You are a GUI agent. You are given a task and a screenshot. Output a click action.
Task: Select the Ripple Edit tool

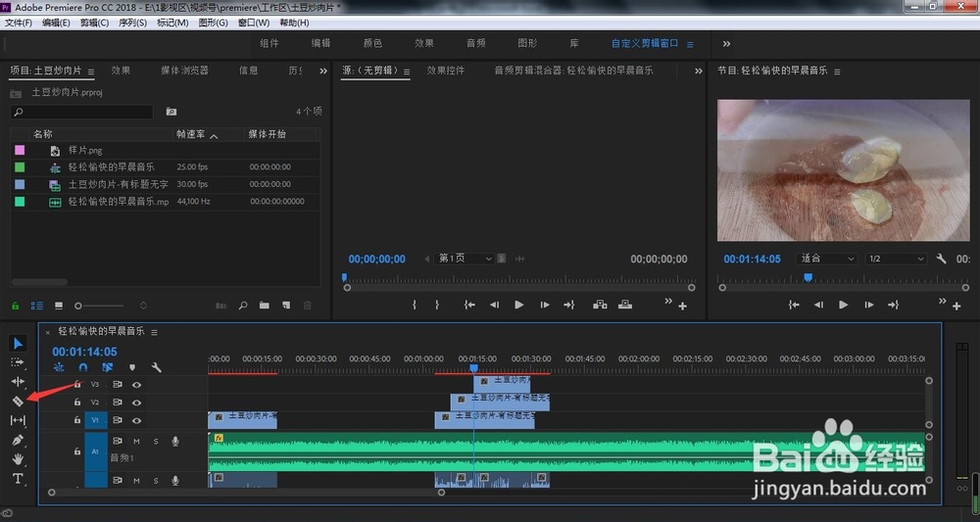click(x=18, y=382)
